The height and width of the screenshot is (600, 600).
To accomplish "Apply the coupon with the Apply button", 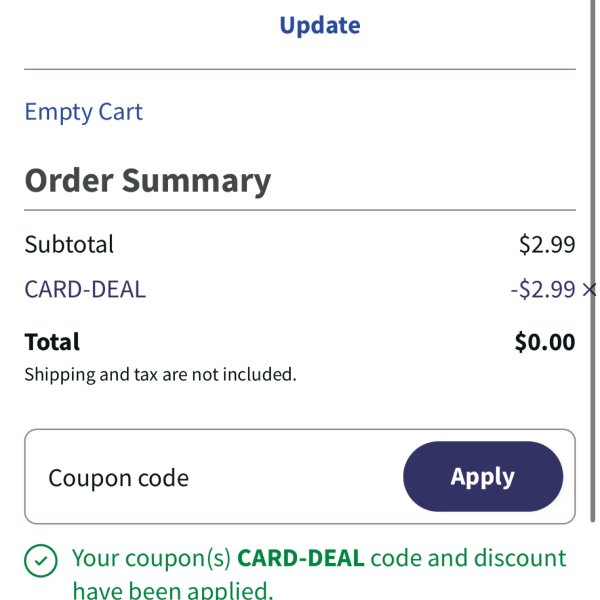I will click(x=483, y=476).
